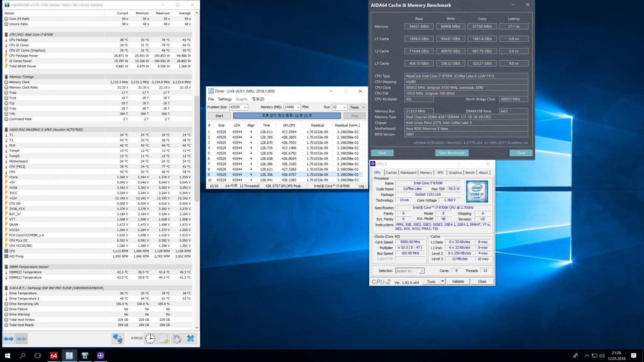Click the HWiNFO collapse-columns arrows button

coord(22,339)
